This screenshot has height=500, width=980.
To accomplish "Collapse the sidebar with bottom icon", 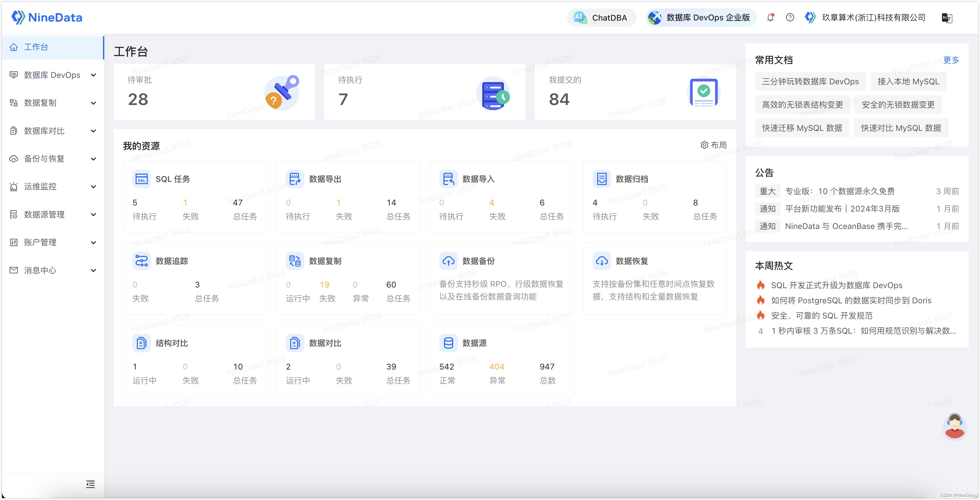I will click(x=90, y=484).
